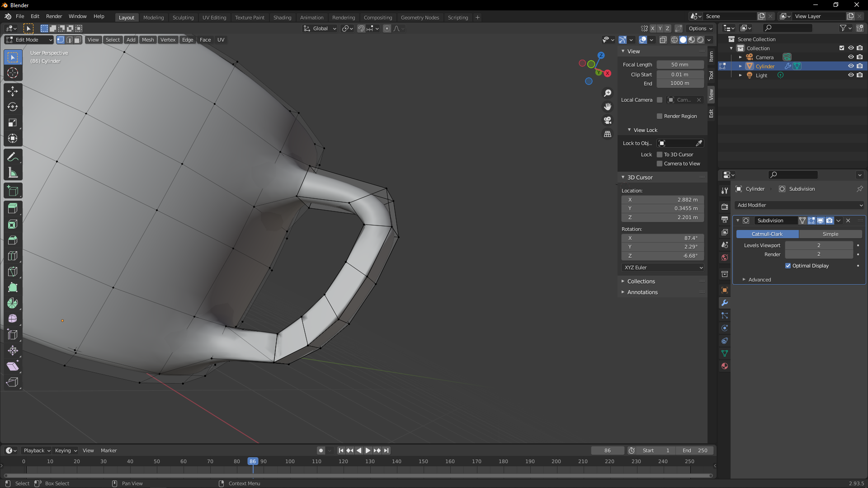868x488 pixels.
Task: Select the Knife tool in toolbar
Action: 13,272
